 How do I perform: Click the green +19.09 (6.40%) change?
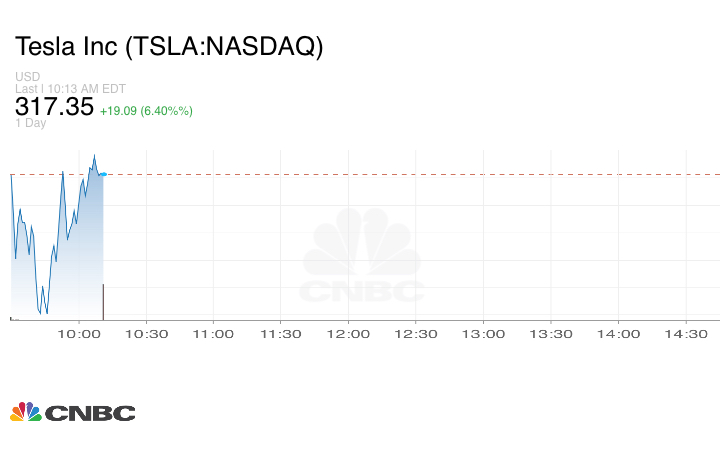[x=146, y=110]
